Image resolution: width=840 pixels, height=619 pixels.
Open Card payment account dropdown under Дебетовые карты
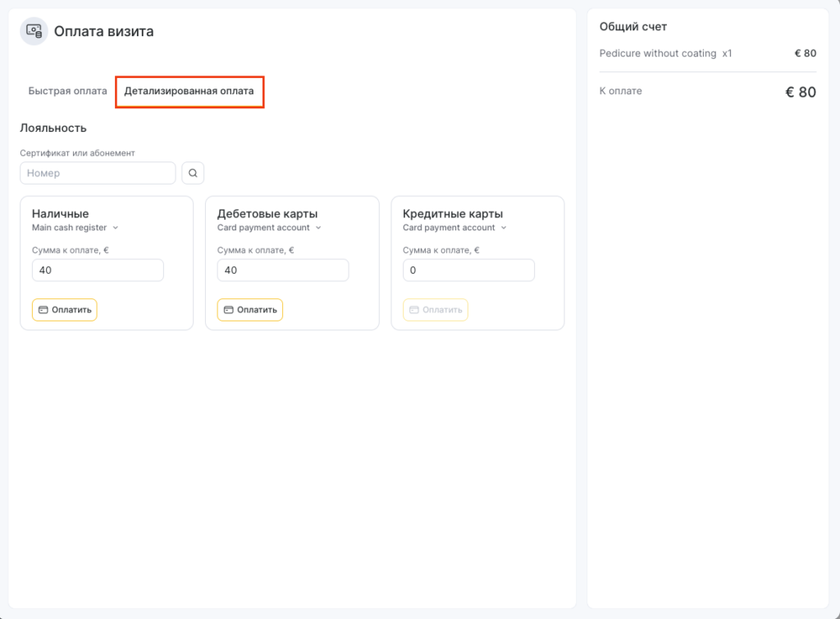pyautogui.click(x=269, y=228)
